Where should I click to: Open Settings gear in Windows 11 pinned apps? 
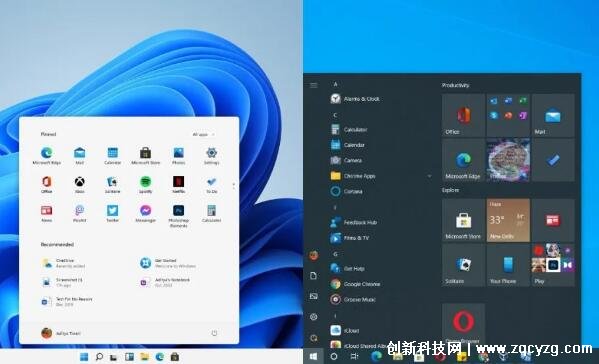[211, 156]
